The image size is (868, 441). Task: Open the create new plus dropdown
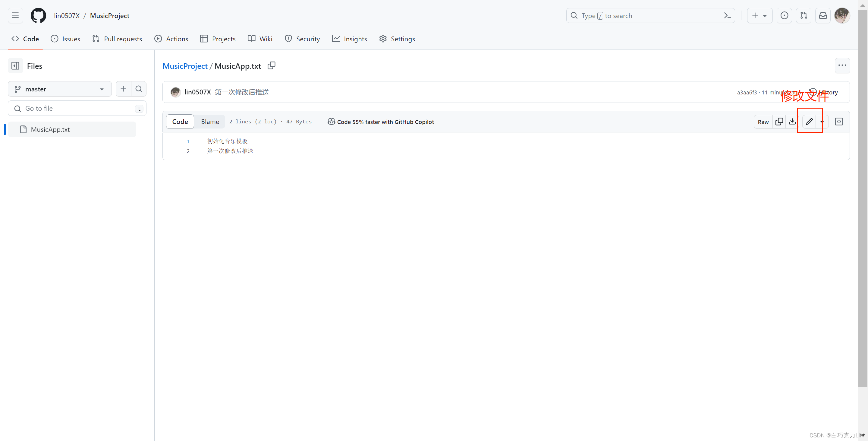759,15
